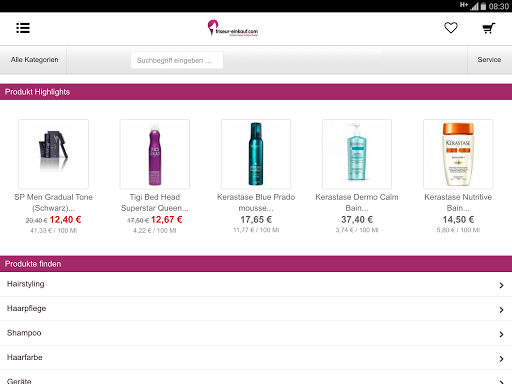512x384 pixels.
Task: Open the Alle Kategorien menu
Action: point(34,60)
